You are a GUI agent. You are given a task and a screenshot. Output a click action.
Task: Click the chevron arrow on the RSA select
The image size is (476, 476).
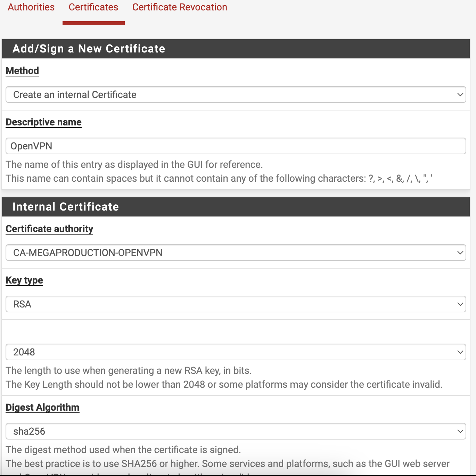(x=460, y=304)
